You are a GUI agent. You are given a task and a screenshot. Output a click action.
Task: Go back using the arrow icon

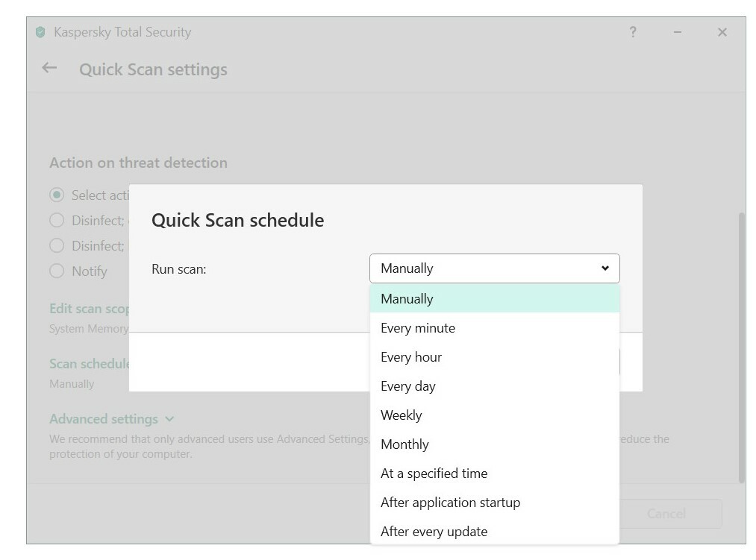click(x=49, y=68)
